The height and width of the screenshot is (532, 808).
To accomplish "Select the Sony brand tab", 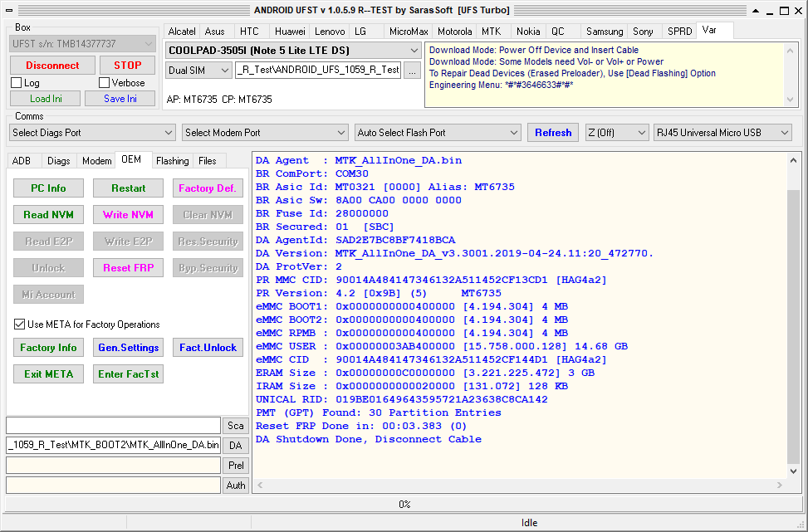I will click(x=643, y=32).
